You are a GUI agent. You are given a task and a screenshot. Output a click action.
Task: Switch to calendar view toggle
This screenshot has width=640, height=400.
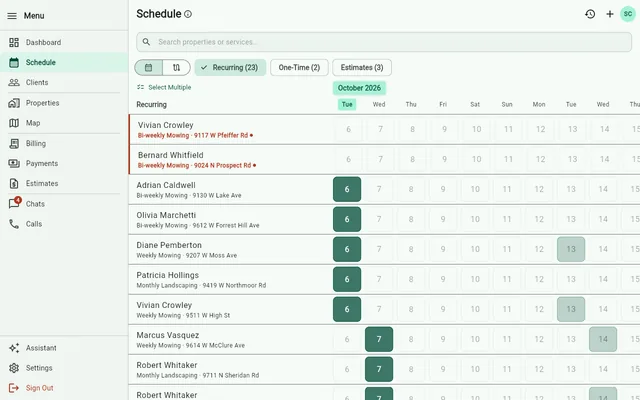tap(149, 67)
